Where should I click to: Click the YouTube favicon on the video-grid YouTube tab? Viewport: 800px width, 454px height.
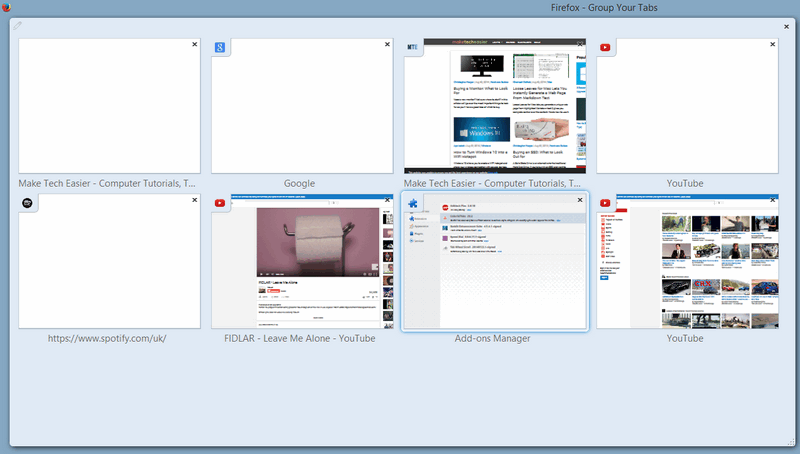coord(604,203)
